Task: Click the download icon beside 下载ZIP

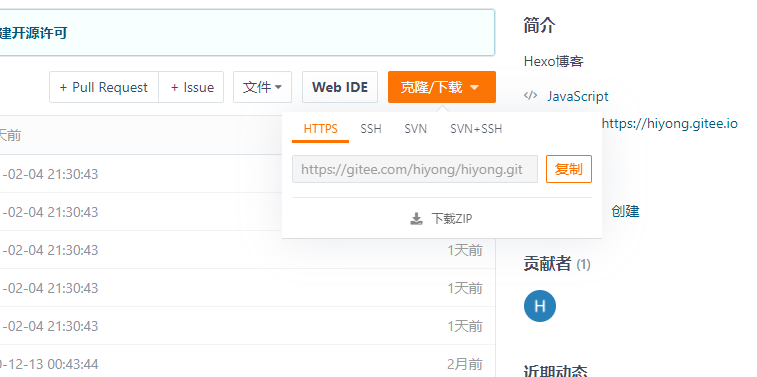Action: tap(416, 219)
